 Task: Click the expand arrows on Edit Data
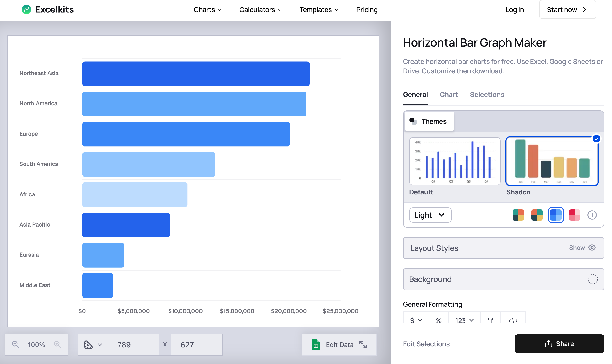363,345
